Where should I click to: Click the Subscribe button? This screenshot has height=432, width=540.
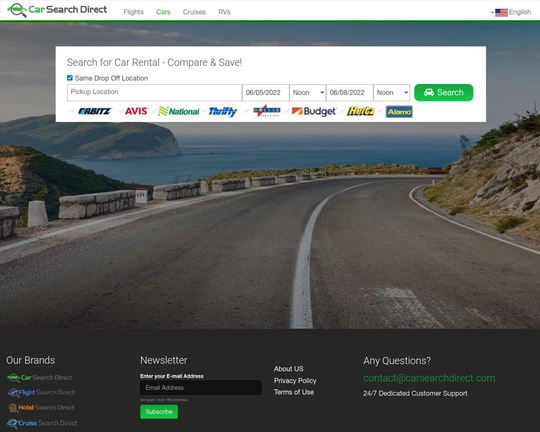pos(159,412)
